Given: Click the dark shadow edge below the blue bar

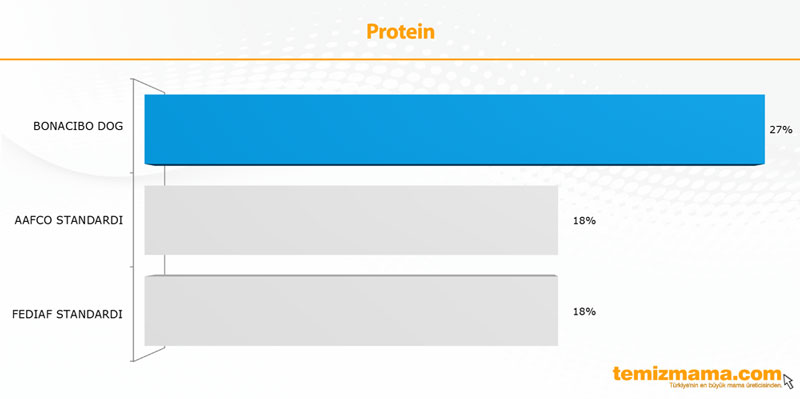Looking at the screenshot, I should 455,164.
